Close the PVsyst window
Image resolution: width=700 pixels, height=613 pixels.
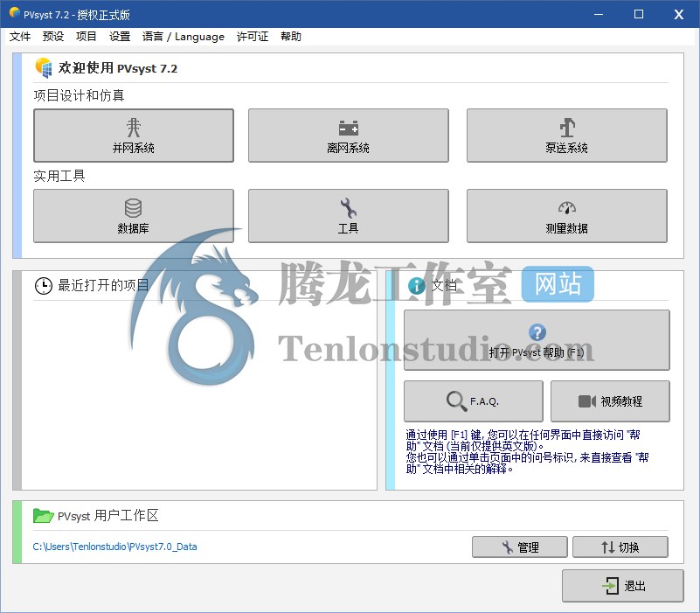point(678,14)
